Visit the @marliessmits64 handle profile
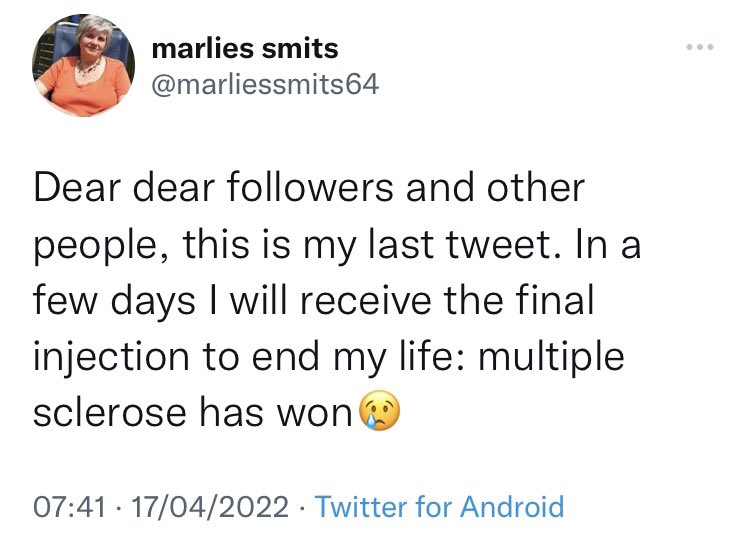This screenshot has width=750, height=542. coord(265,85)
